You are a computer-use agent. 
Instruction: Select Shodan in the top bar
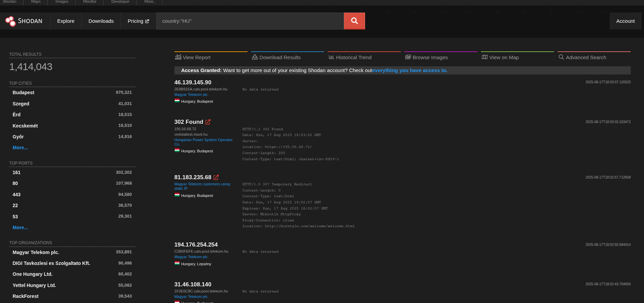[x=10, y=2]
